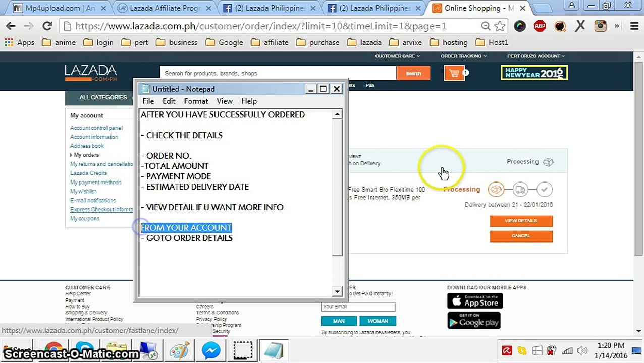The width and height of the screenshot is (644, 363).
Task: Click the Lazada product search field
Action: [x=278, y=73]
